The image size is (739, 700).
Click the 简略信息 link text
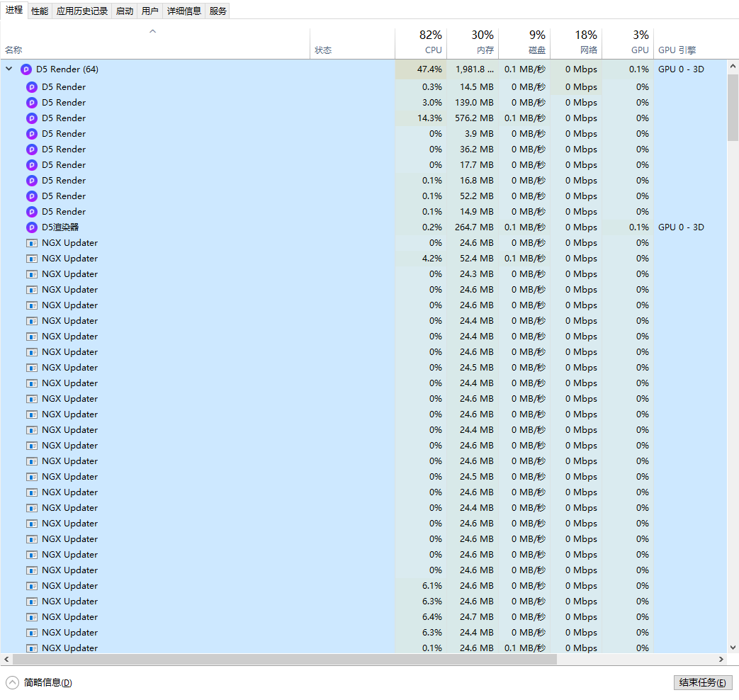click(x=47, y=682)
